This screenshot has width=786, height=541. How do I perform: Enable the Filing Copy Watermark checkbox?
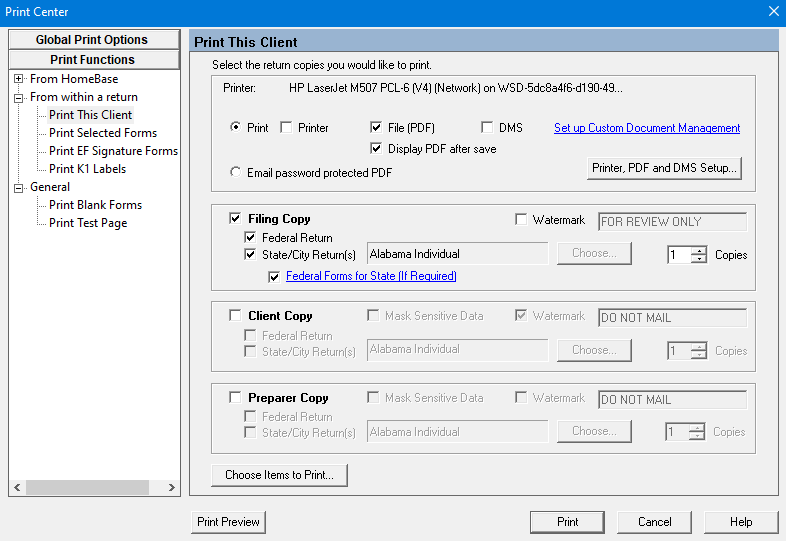[521, 220]
